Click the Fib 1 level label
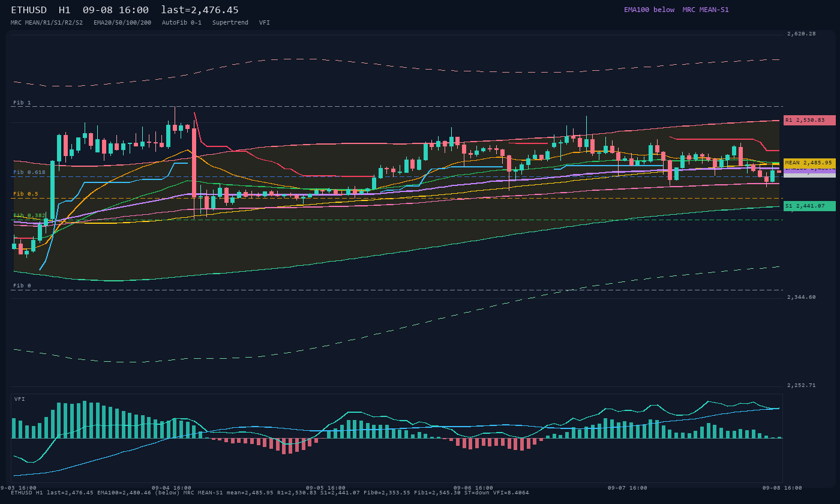840x504 pixels. point(22,103)
